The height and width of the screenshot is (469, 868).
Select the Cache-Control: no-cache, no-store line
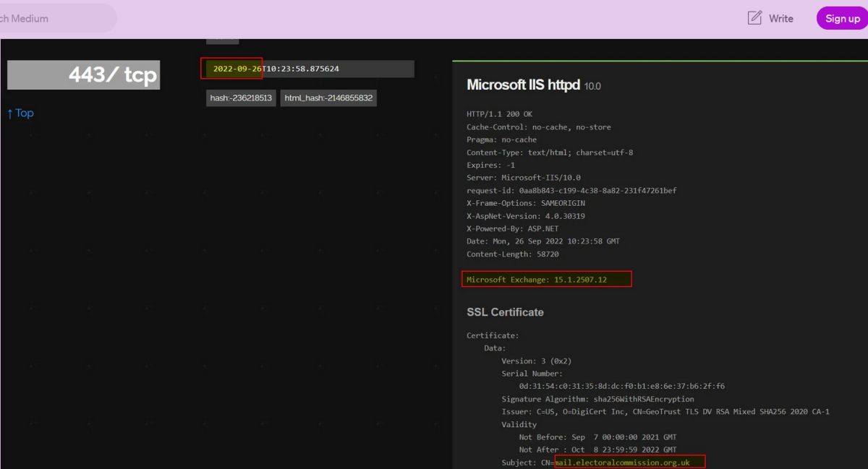coord(539,127)
